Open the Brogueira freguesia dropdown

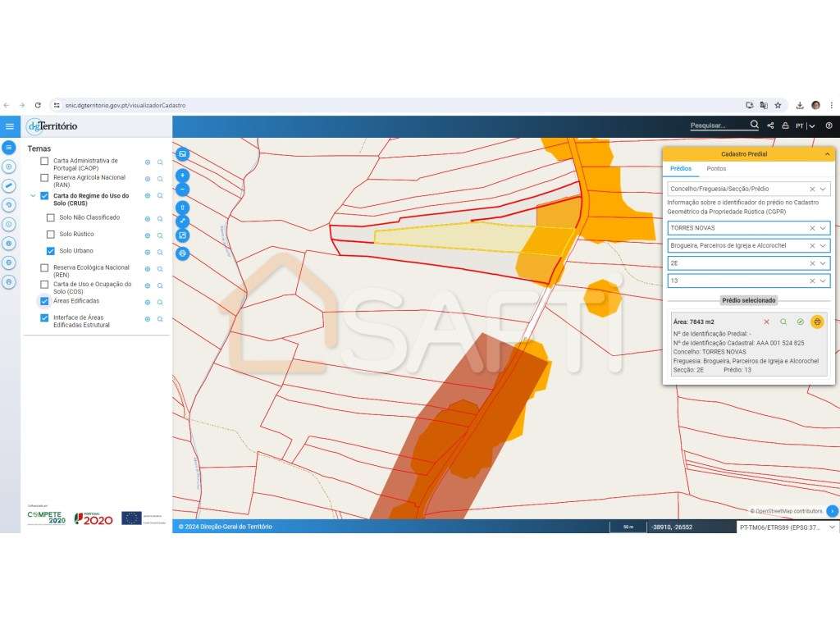[x=823, y=246]
